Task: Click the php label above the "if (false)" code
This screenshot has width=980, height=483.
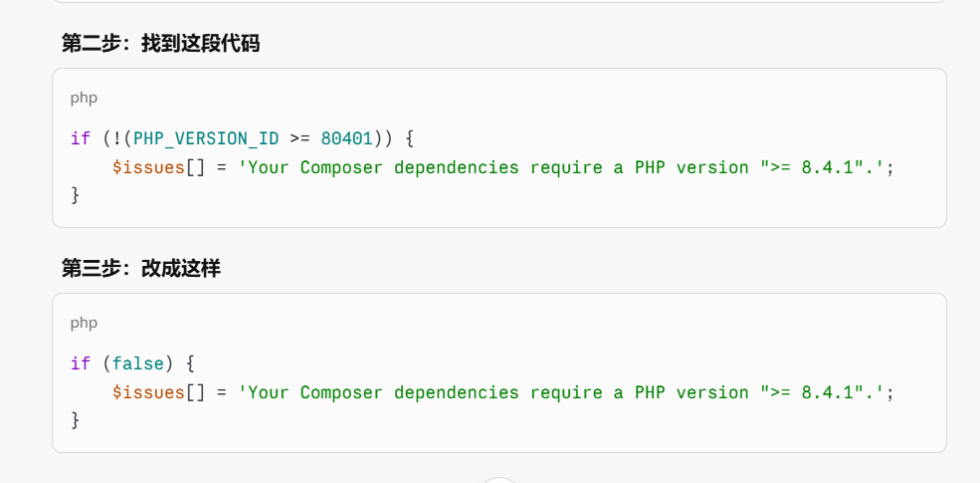Action: tap(84, 323)
